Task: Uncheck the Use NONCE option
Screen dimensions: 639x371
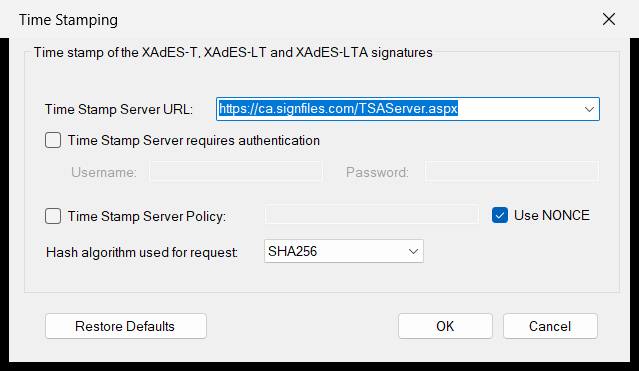Action: (500, 215)
